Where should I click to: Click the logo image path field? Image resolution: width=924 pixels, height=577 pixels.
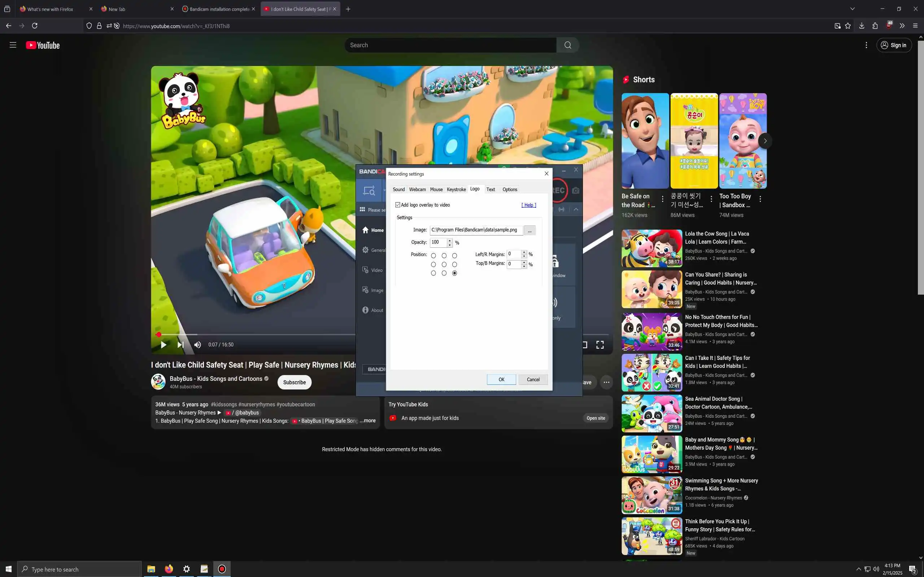point(476,230)
